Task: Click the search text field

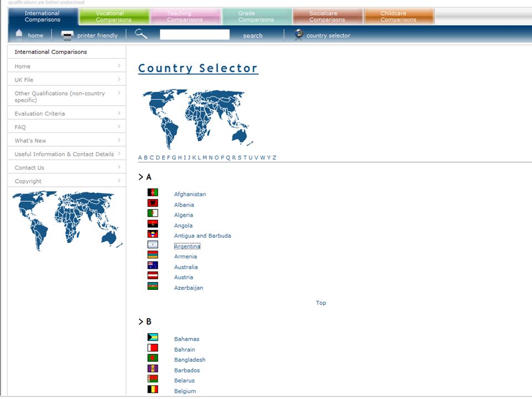Action: pos(195,34)
